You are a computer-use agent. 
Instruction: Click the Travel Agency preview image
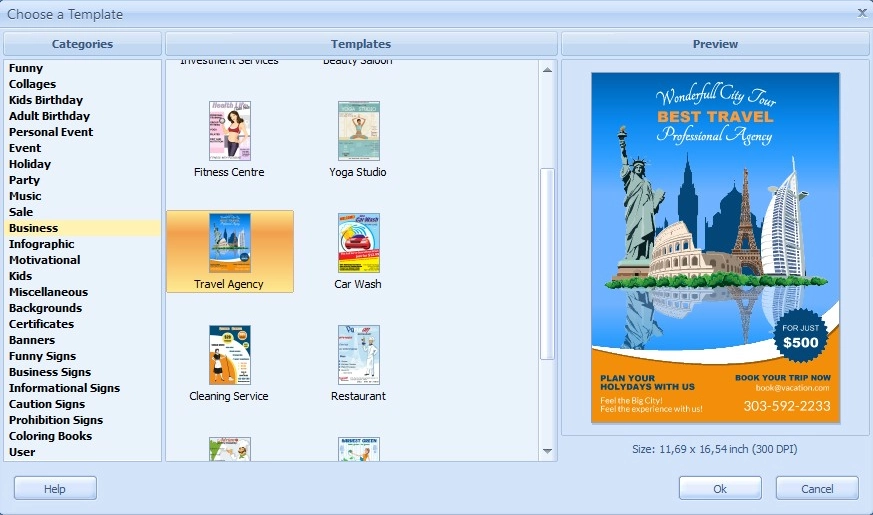click(x=715, y=248)
